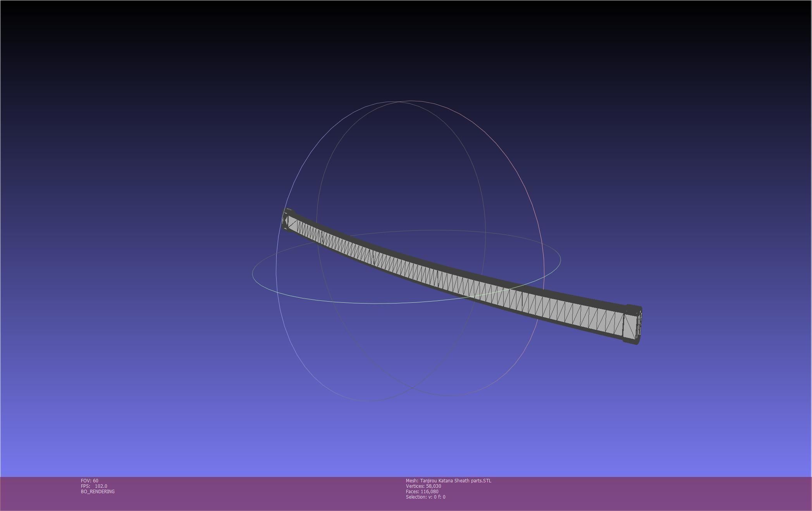812x511 pixels.
Task: Click the FPS: 102.0 readout
Action: (x=94, y=486)
